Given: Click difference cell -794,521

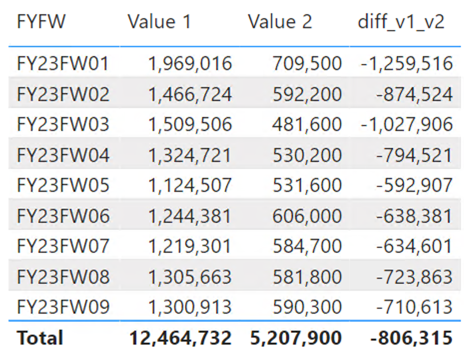Looking at the screenshot, I should pyautogui.click(x=414, y=155).
